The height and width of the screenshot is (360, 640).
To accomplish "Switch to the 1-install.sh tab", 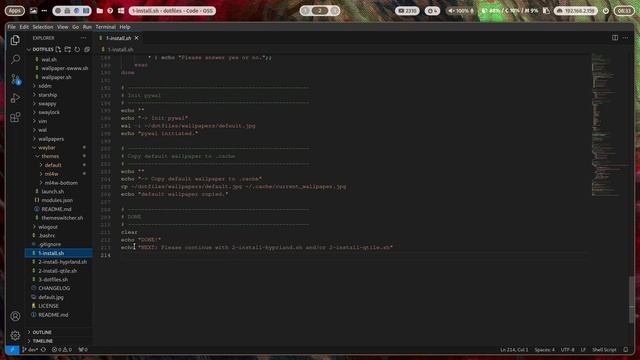I will point(119,38).
